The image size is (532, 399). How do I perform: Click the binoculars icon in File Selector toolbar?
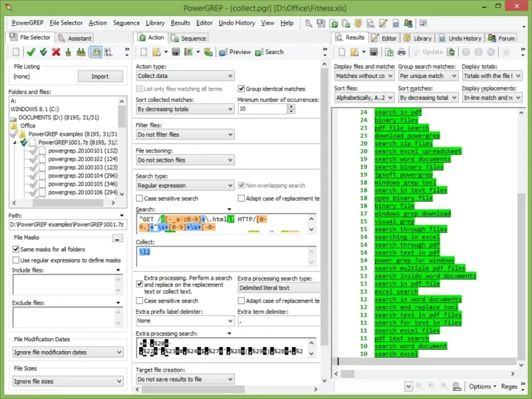pyautogui.click(x=81, y=52)
